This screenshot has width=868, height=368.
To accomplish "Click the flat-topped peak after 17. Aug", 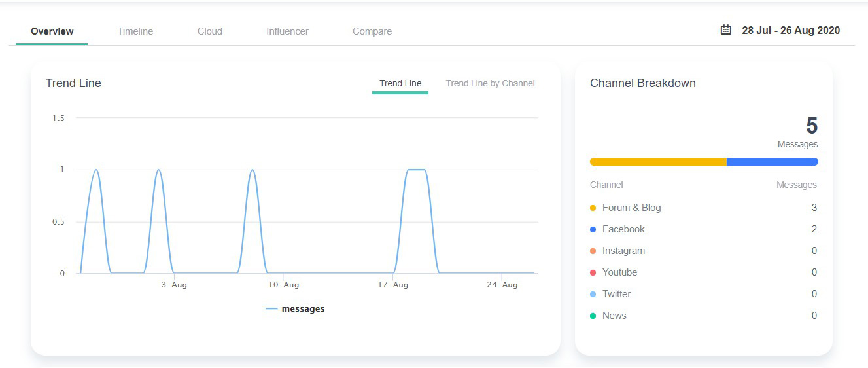I will tap(417, 170).
